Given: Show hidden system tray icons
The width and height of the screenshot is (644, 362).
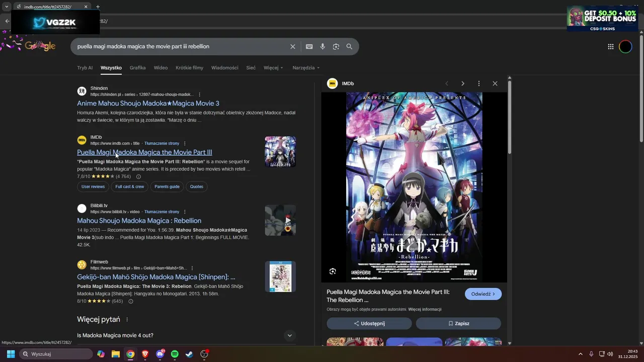Looking at the screenshot, I should pos(580,354).
